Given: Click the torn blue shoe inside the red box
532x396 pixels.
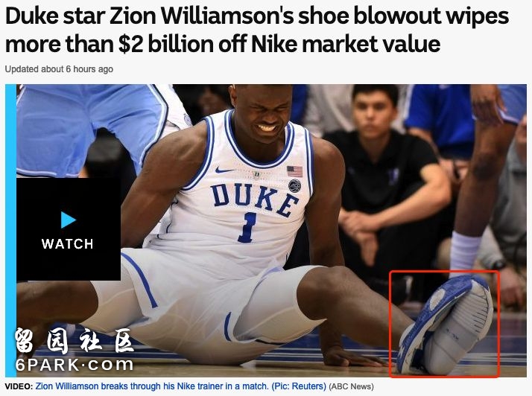Looking at the screenshot, I should (445, 325).
